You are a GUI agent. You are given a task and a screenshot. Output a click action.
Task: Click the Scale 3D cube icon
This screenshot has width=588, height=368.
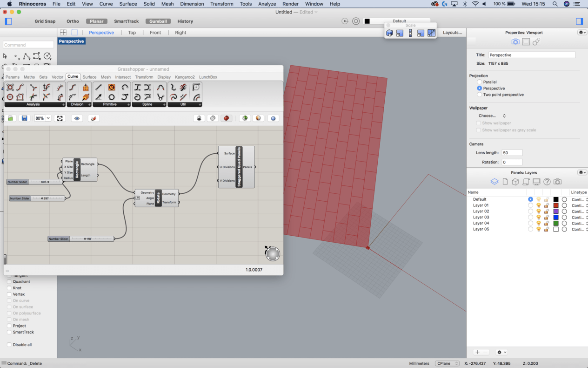(389, 33)
